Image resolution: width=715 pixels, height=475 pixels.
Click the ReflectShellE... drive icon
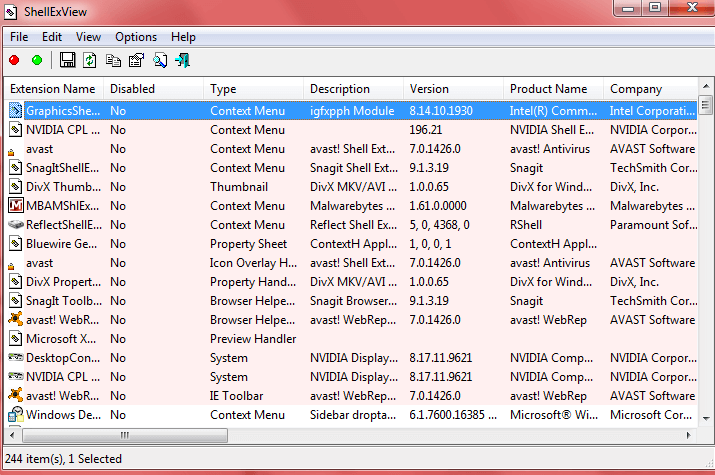coord(16,225)
